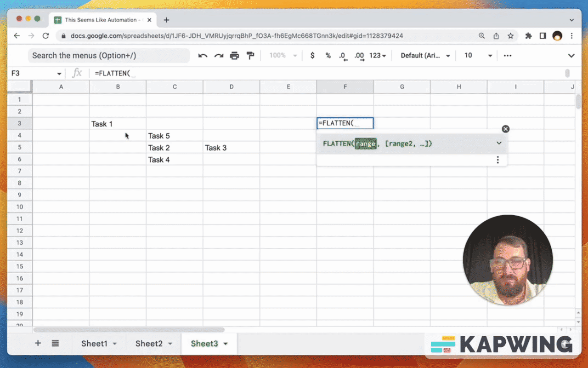Select cell containing Task 3

click(231, 147)
